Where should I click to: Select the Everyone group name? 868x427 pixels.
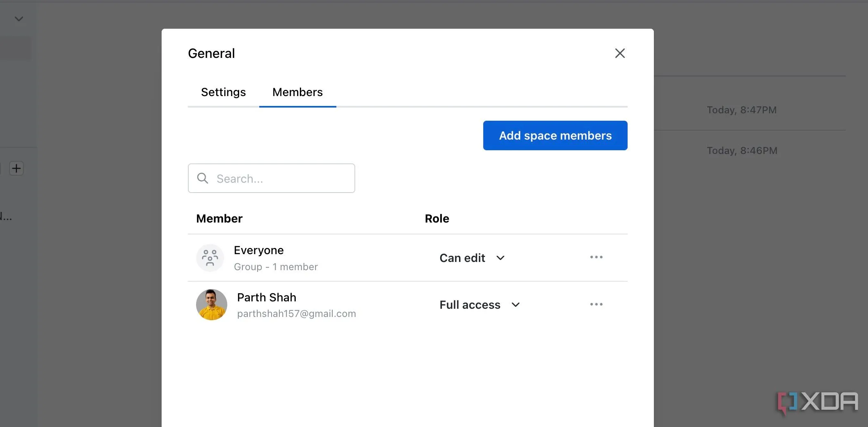click(258, 250)
